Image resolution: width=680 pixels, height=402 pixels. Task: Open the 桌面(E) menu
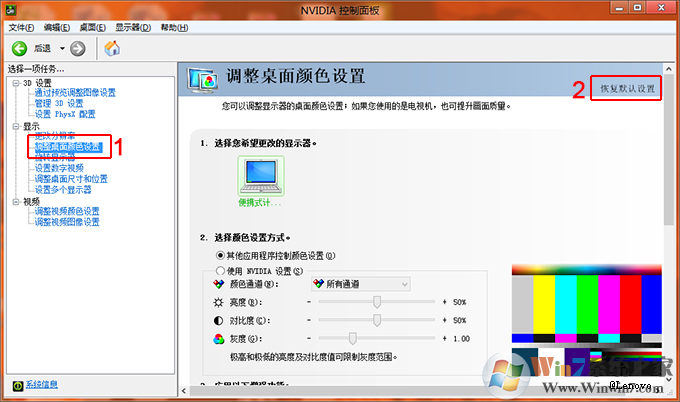pos(92,28)
